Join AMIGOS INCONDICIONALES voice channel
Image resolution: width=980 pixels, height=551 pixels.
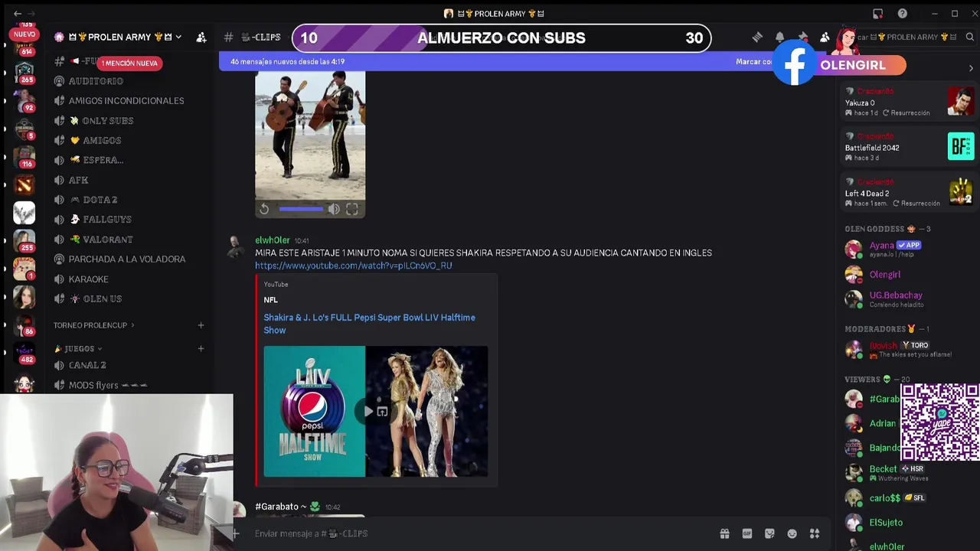(126, 101)
